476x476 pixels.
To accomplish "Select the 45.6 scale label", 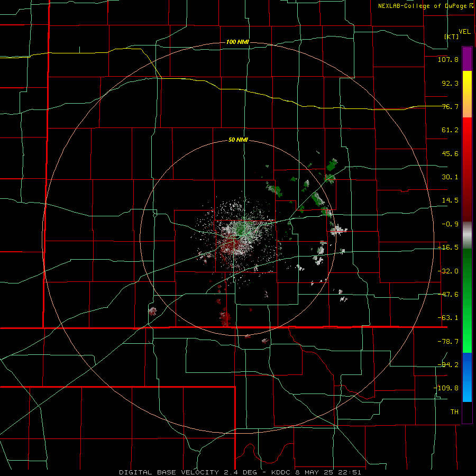I will click(x=450, y=153).
